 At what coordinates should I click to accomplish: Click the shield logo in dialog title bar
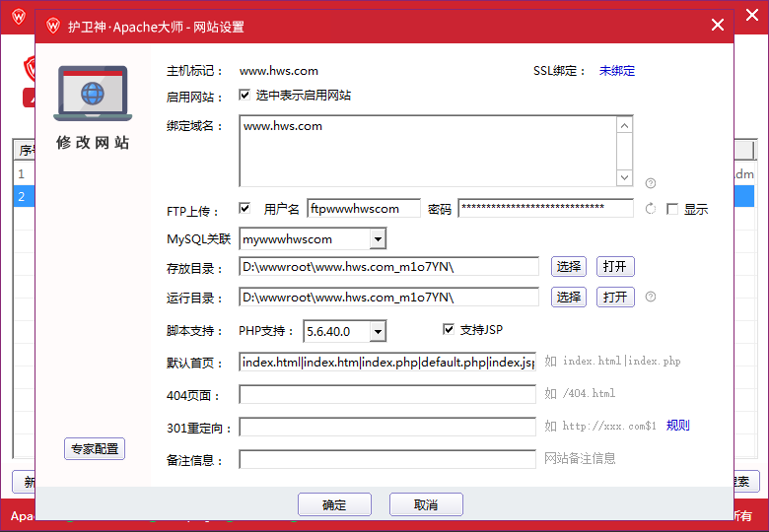[52, 26]
